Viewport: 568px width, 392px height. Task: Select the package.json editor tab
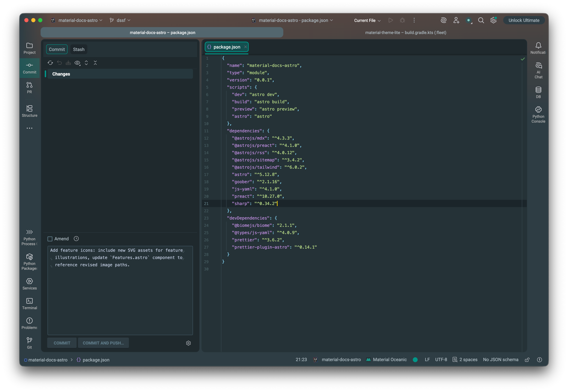click(227, 47)
